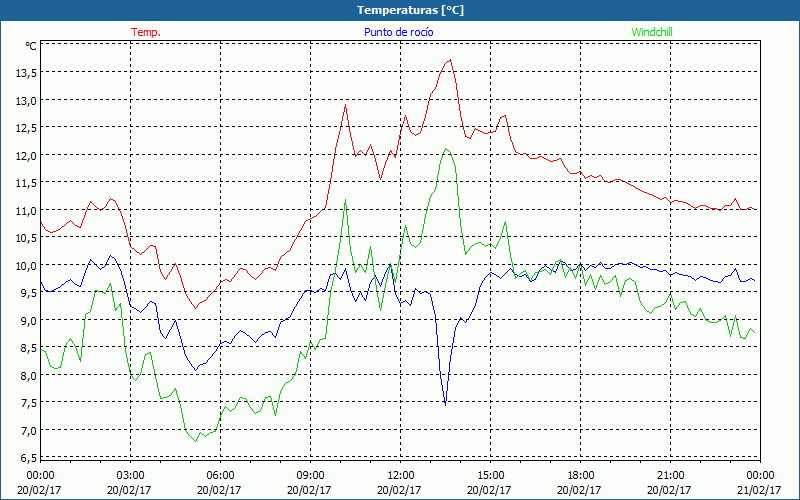Click the '7,0' y-axis value
Image resolution: width=800 pixels, height=500 pixels.
coord(29,432)
